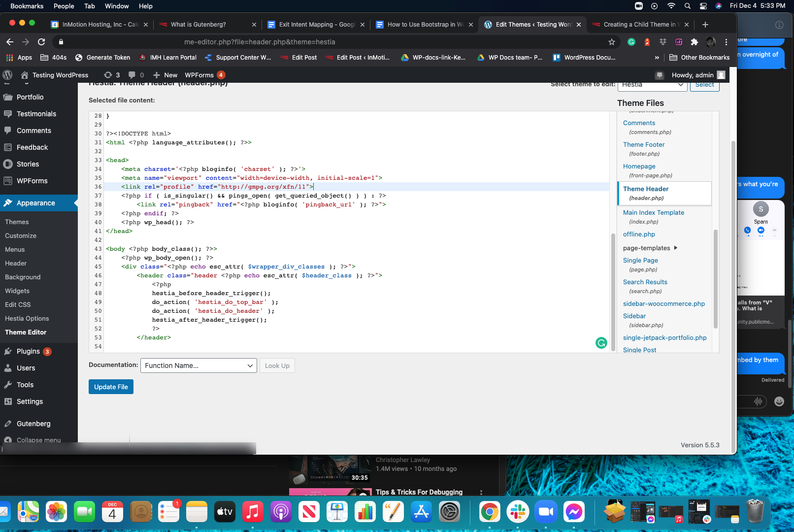The image size is (794, 532).
Task: Click the WordPress updates icon in admin bar
Action: tap(108, 75)
